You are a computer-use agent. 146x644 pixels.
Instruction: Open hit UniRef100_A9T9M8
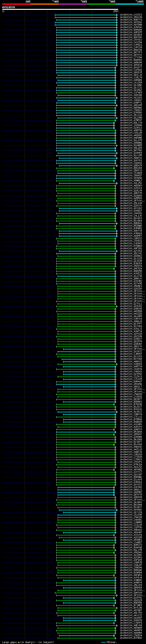[x=131, y=25]
